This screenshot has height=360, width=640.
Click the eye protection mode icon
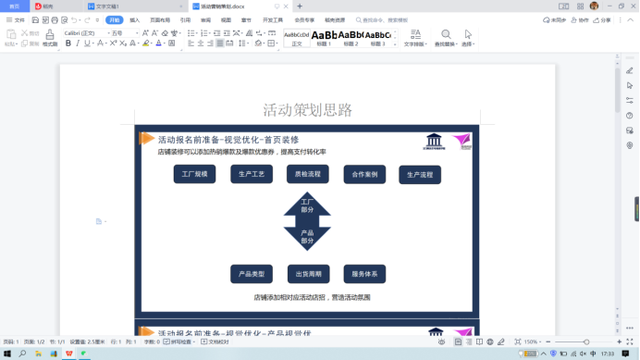(x=441, y=342)
